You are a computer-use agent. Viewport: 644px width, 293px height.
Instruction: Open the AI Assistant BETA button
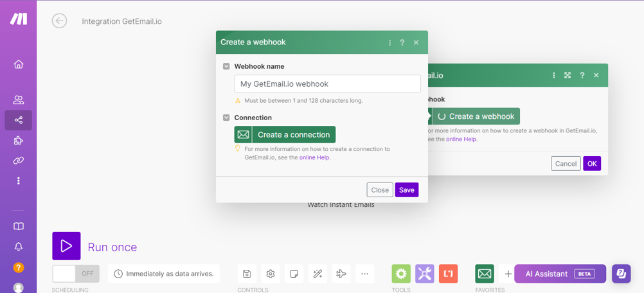pos(560,274)
